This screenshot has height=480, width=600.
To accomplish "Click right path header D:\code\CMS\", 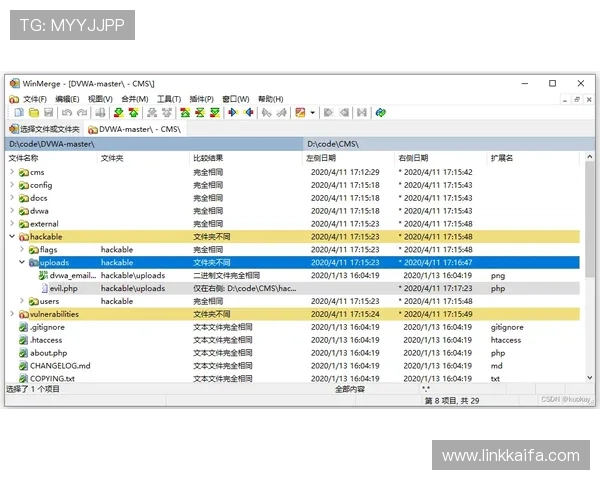I will (449, 144).
